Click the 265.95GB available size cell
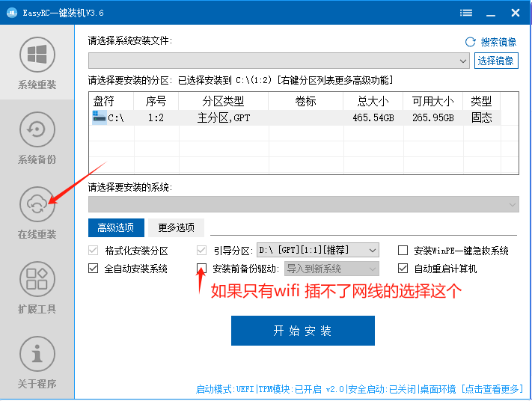This screenshot has width=532, height=401. click(433, 117)
